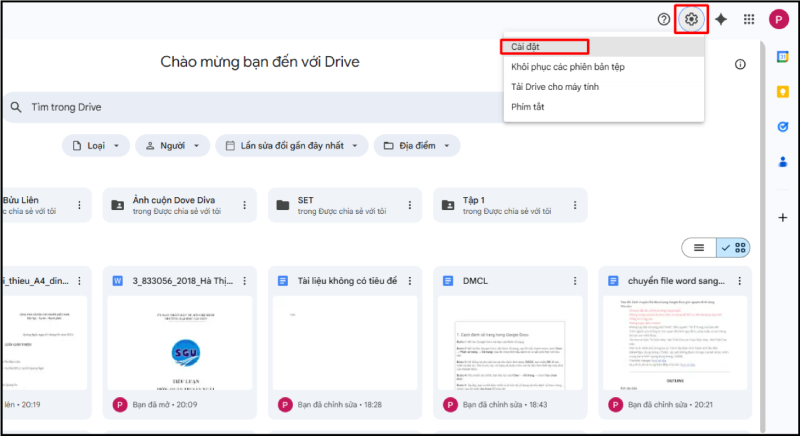This screenshot has width=800, height=436.
Task: Open more options for thieu_A4 file
Action: 79,281
